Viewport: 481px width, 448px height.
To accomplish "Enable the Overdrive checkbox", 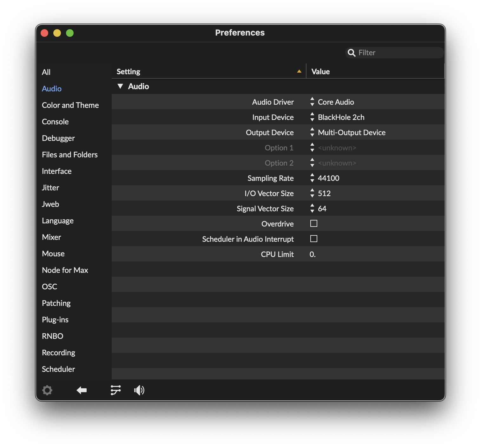I will point(314,224).
